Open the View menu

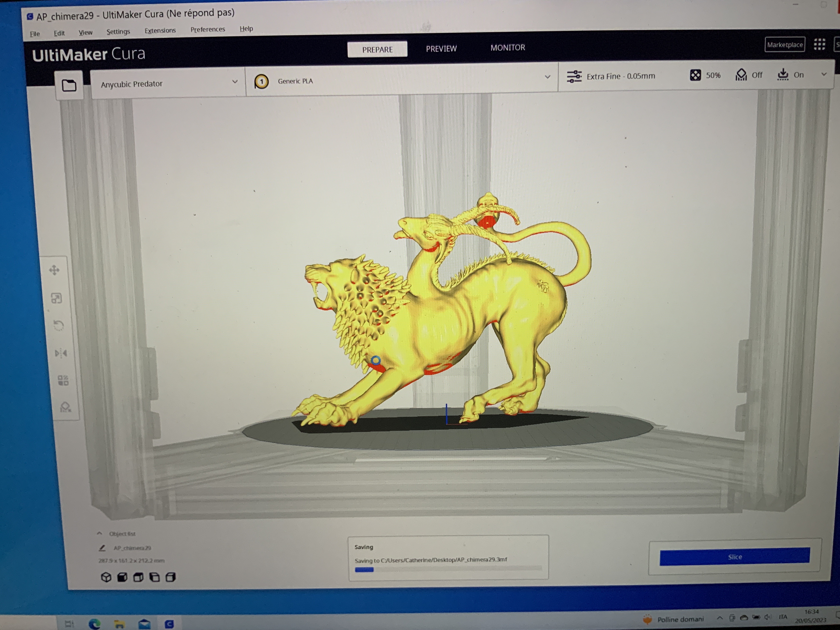coord(85,32)
